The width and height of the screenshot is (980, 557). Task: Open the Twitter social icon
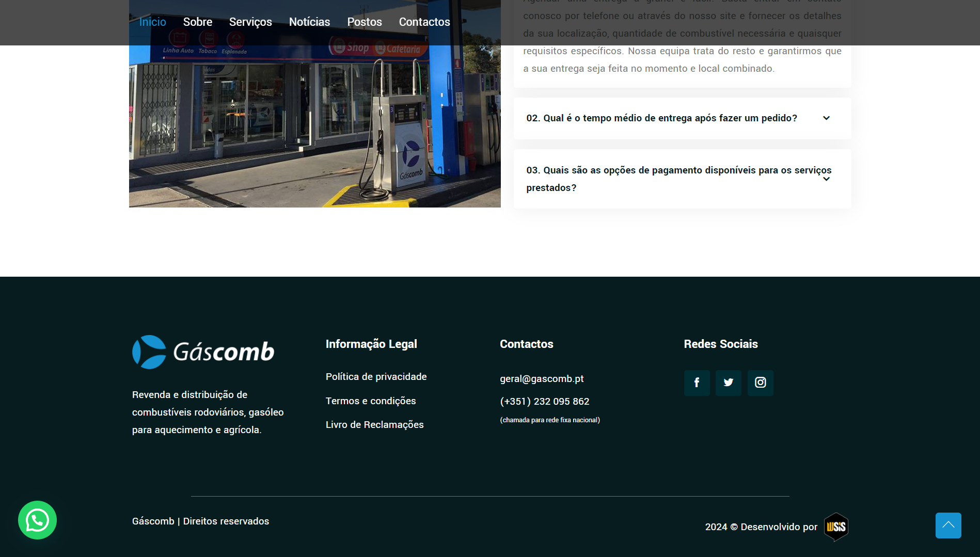point(728,383)
